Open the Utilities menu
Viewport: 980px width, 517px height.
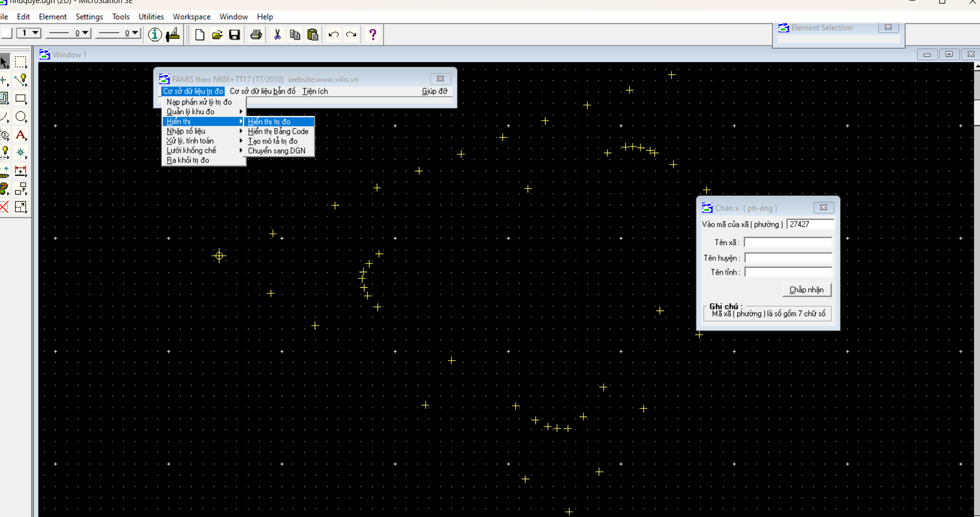tap(151, 17)
